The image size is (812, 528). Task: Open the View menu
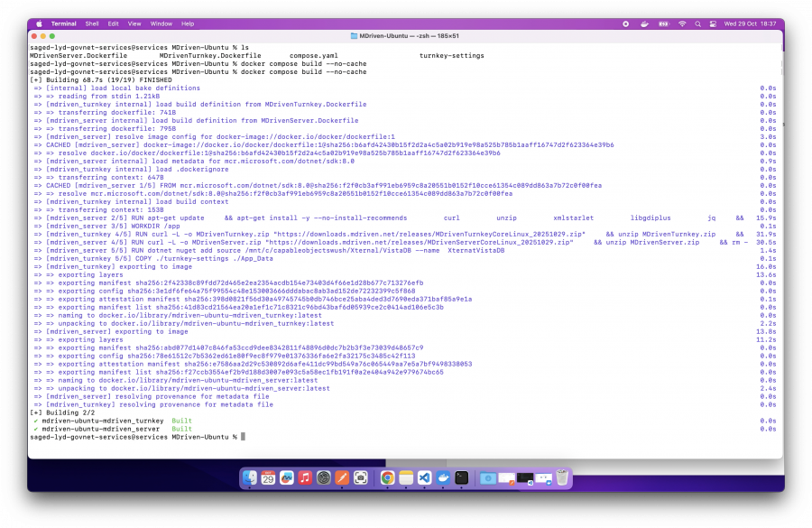(x=135, y=23)
